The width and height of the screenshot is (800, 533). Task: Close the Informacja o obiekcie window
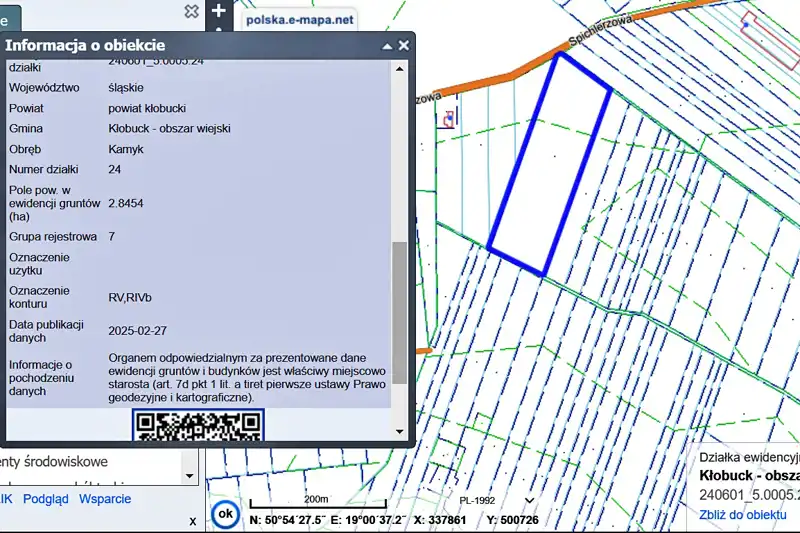pos(404,46)
